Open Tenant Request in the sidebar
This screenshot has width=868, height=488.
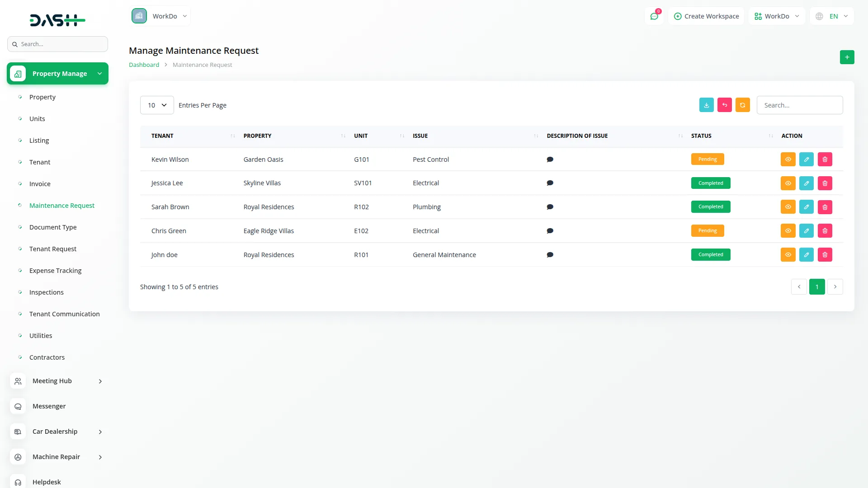click(x=53, y=249)
